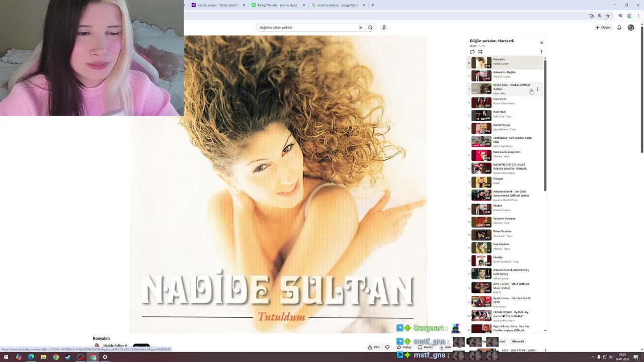Play 'Konyalım' from the playlist

[x=506, y=62]
